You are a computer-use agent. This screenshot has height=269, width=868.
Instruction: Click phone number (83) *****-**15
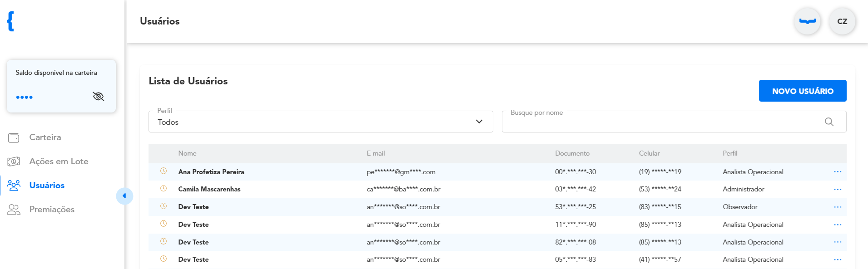point(660,207)
